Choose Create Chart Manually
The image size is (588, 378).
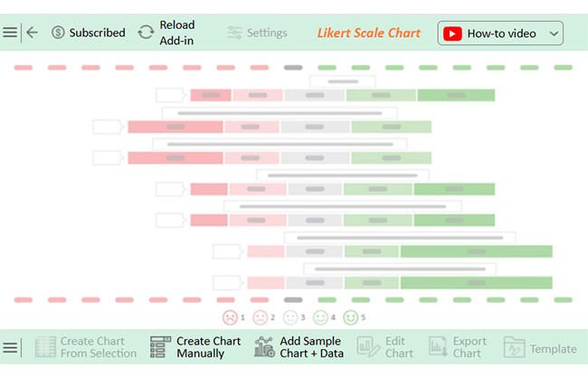pos(195,347)
